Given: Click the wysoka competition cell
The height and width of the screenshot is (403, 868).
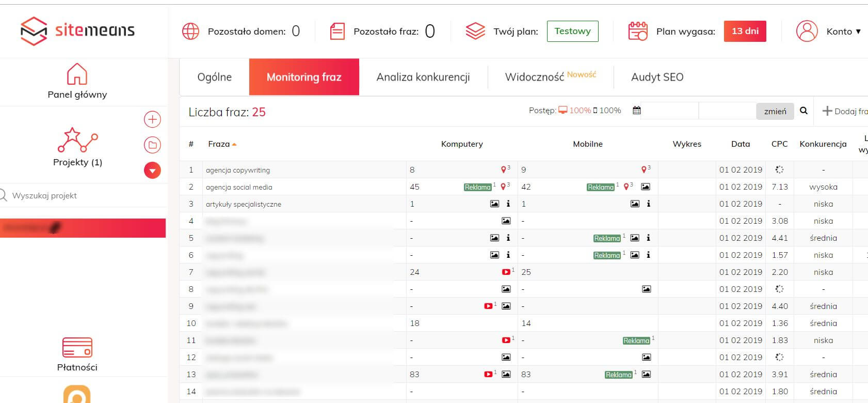Looking at the screenshot, I should click(823, 187).
